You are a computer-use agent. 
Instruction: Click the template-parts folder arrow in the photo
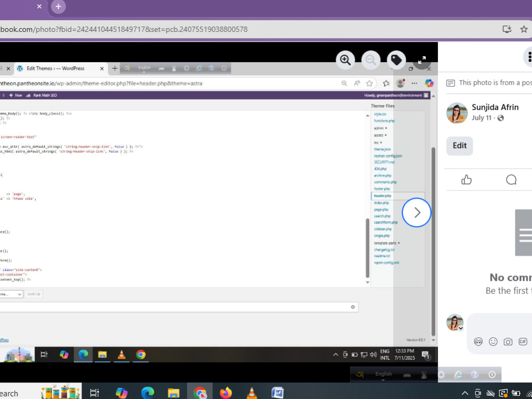[399, 243]
